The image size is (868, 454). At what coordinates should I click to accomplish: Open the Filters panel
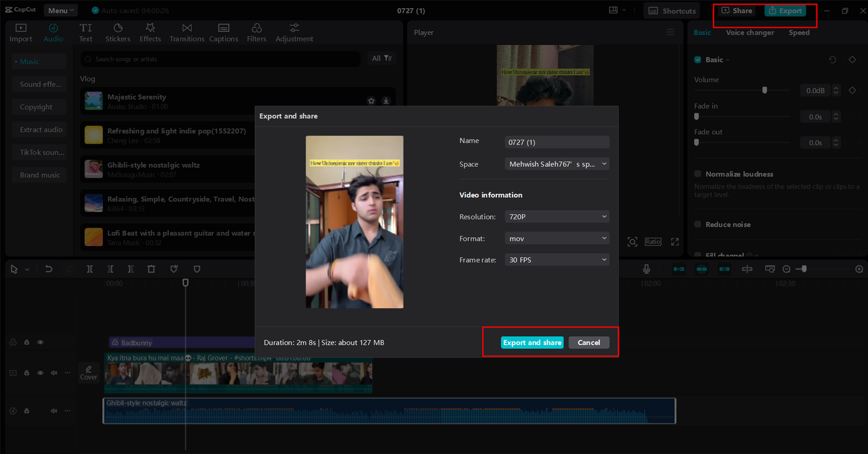pos(256,33)
